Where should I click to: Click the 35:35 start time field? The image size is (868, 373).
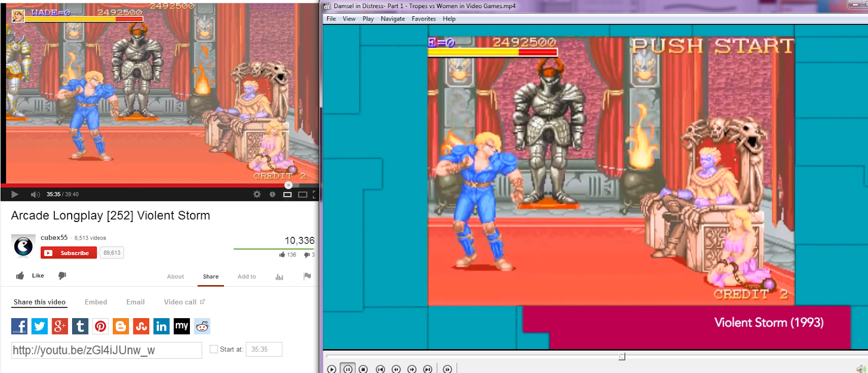pos(264,349)
